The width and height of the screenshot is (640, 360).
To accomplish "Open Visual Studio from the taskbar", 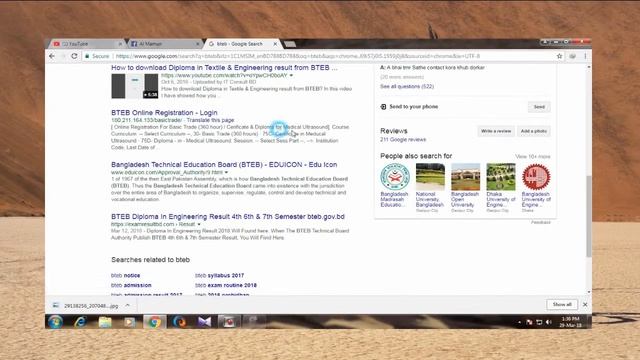I will (x=204, y=322).
